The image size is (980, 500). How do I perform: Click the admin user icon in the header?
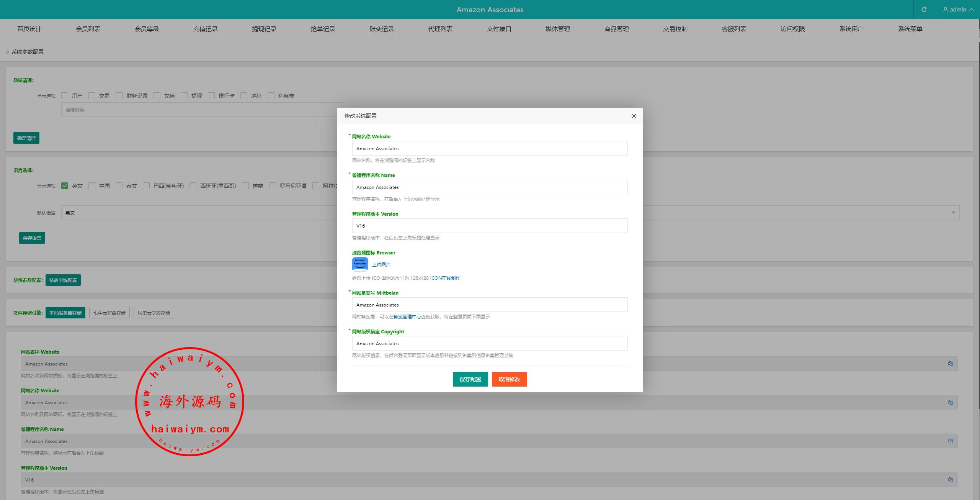tap(945, 10)
